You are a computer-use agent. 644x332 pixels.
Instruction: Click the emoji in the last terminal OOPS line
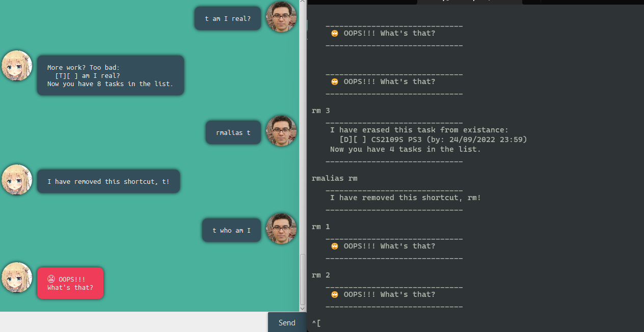pos(335,294)
